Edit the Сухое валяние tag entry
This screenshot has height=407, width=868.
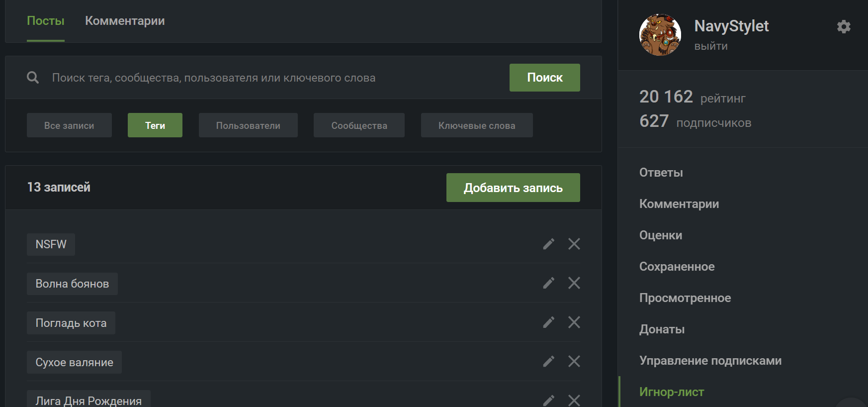[549, 361]
